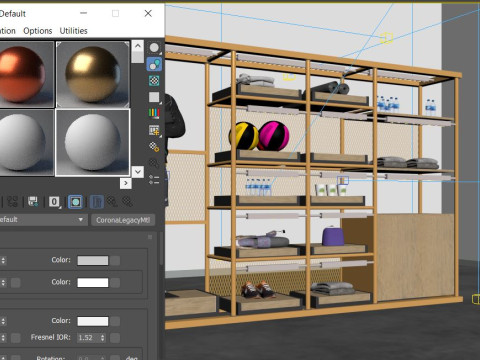480x360 pixels.
Task: Open the Make Preview flyout icon
Action: coord(154,130)
